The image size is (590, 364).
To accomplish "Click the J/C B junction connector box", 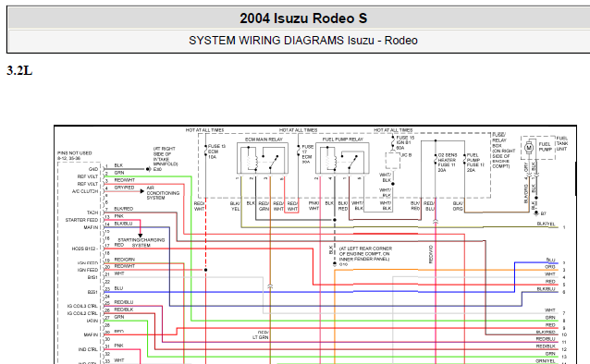I will 392,161.
